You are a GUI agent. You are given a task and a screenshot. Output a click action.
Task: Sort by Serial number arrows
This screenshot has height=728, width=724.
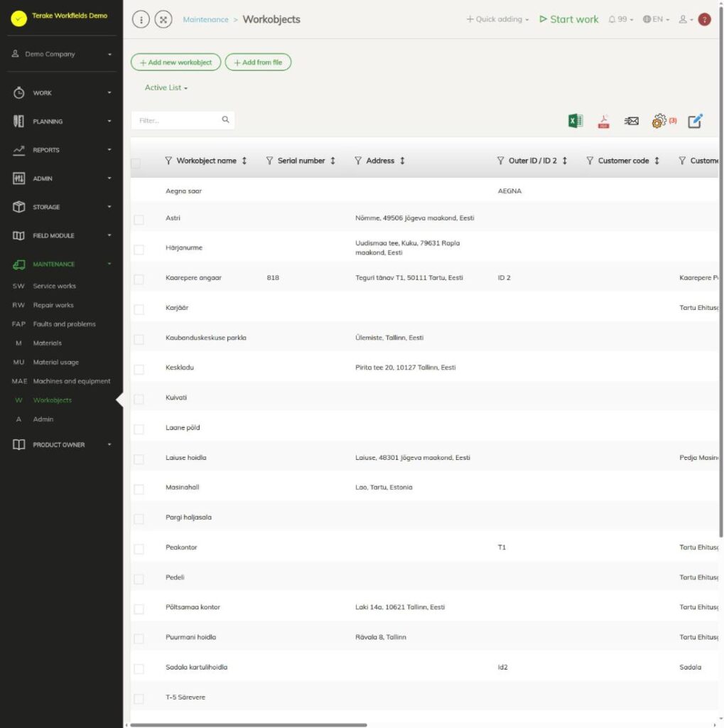[333, 161]
